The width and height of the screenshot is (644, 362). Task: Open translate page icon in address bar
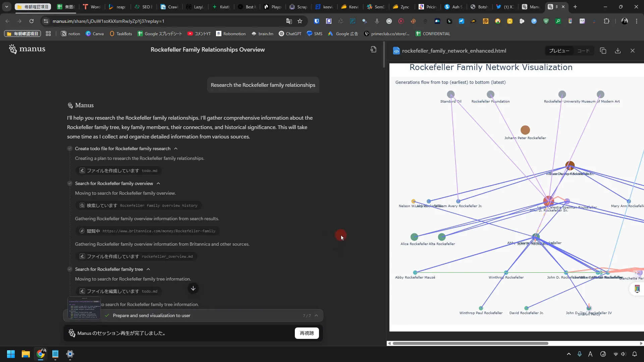(x=289, y=21)
